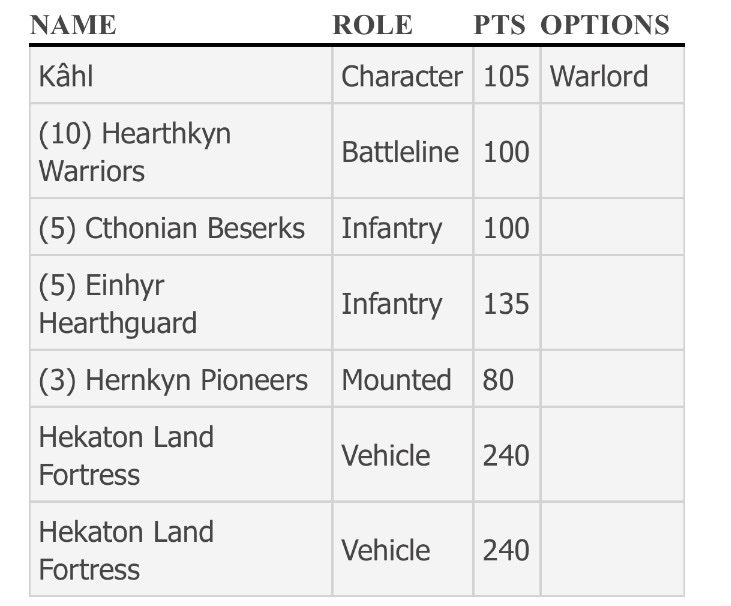Image resolution: width=731 pixels, height=606 pixels.
Task: Select the first Hekaton Land Fortress name
Action: (126, 455)
